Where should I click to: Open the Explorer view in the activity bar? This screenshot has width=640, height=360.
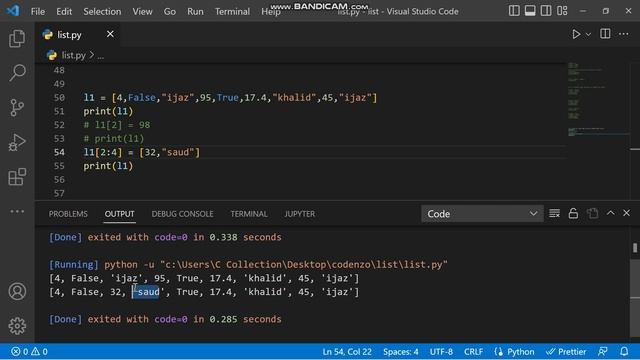click(x=17, y=38)
